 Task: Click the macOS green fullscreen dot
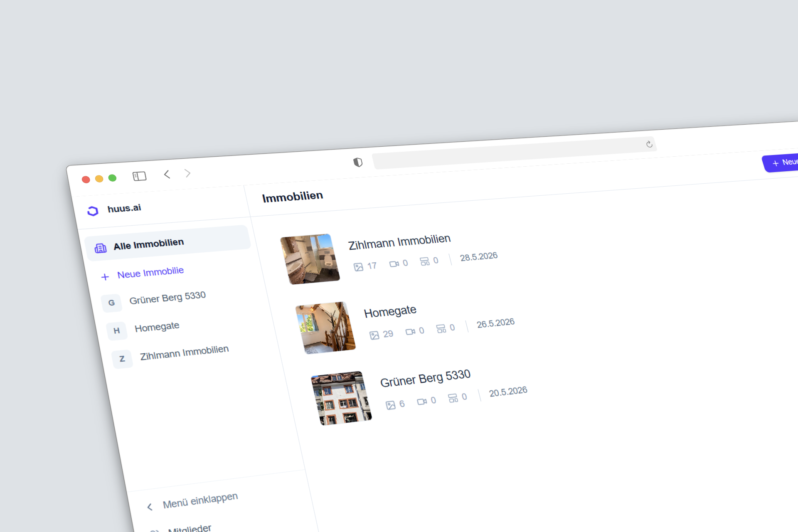112,178
